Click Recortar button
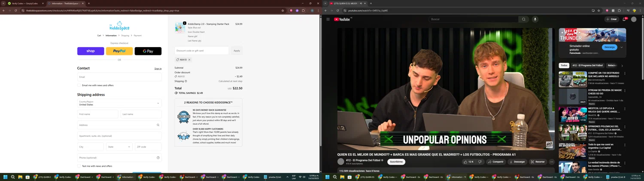Screen dimensions: 644x181 [x=538, y=162]
